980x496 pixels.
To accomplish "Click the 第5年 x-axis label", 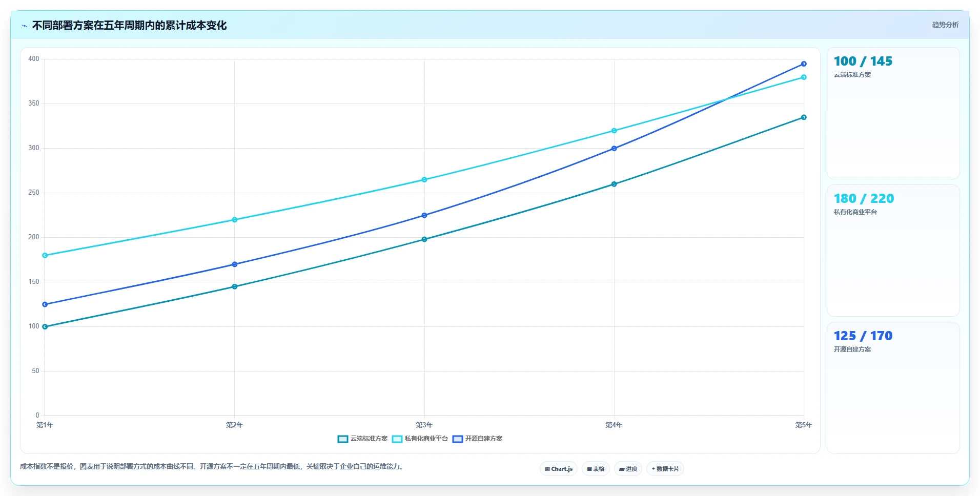I will pyautogui.click(x=804, y=425).
